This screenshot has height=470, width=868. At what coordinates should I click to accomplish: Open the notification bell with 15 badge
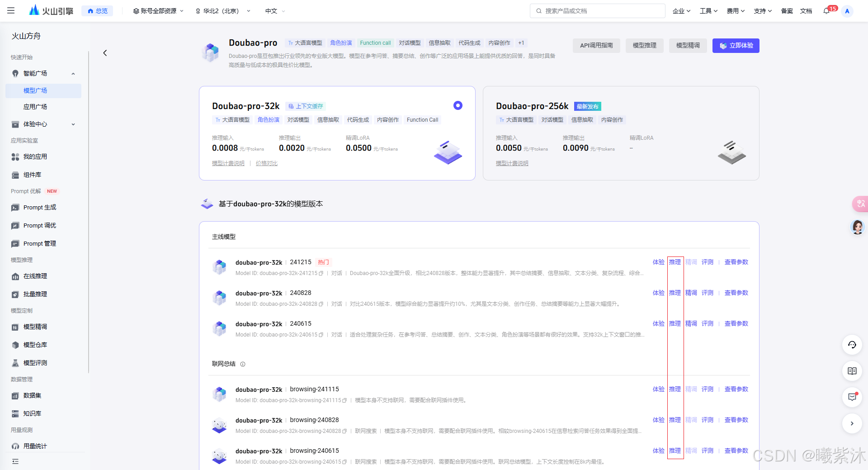[826, 10]
